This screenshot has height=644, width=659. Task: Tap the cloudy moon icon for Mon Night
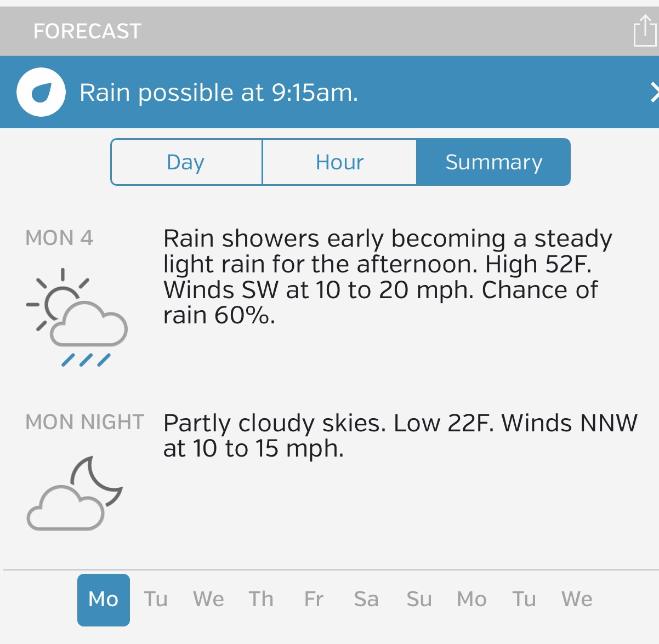[x=75, y=493]
